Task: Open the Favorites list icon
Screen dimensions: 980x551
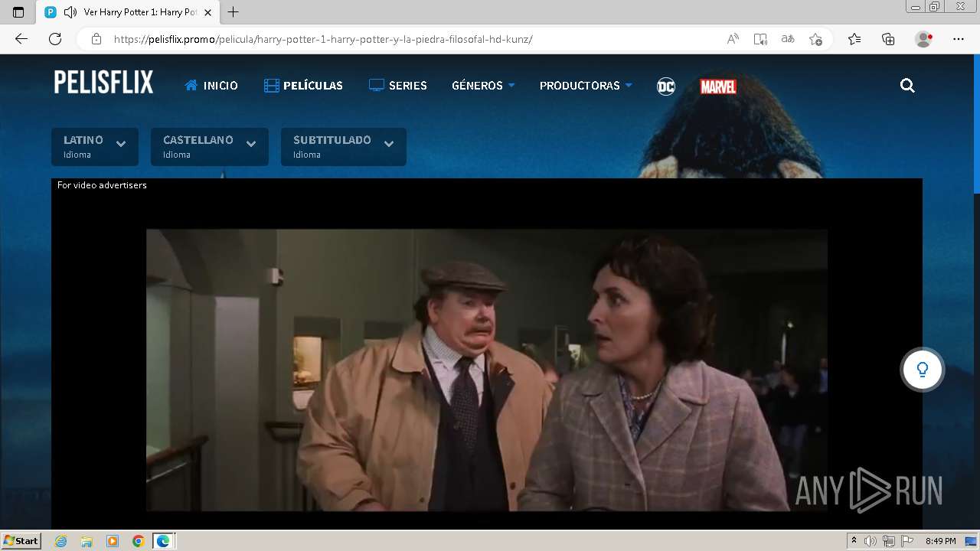Action: click(x=854, y=39)
